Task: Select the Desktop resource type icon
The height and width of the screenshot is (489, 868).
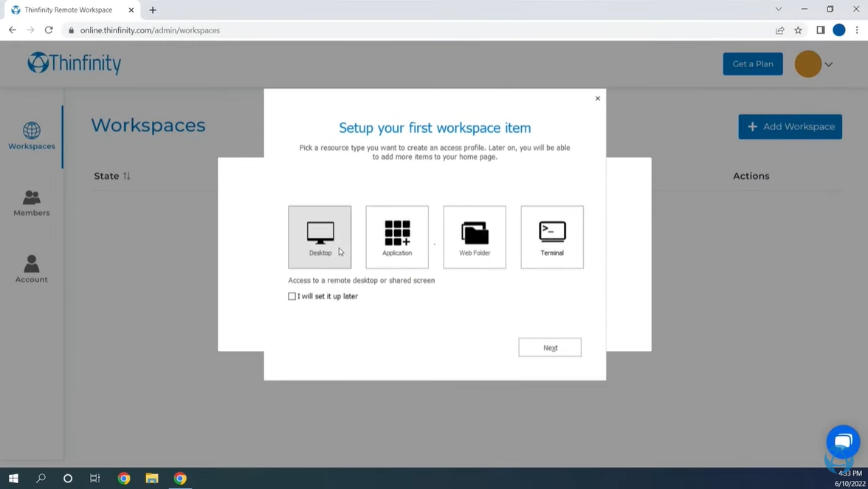Action: (x=320, y=236)
